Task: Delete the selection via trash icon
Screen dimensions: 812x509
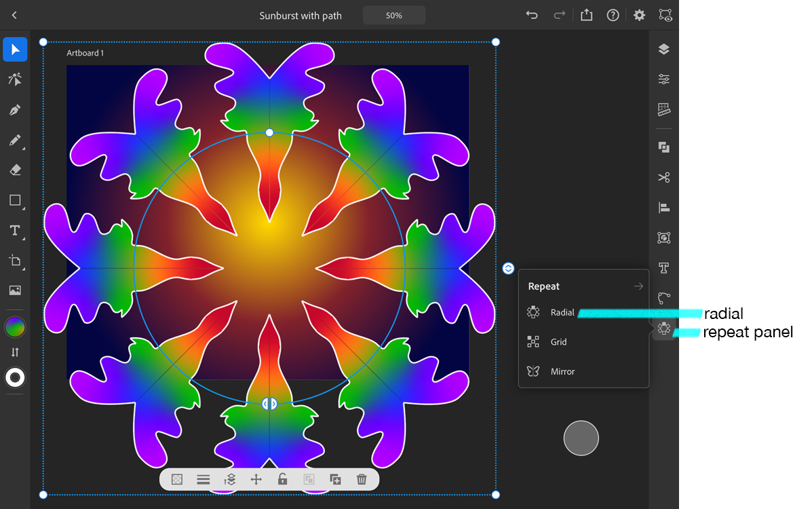Action: coord(362,479)
